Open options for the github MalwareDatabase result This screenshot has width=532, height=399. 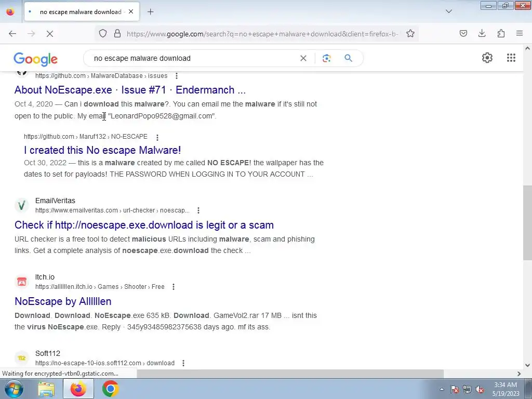(x=177, y=76)
